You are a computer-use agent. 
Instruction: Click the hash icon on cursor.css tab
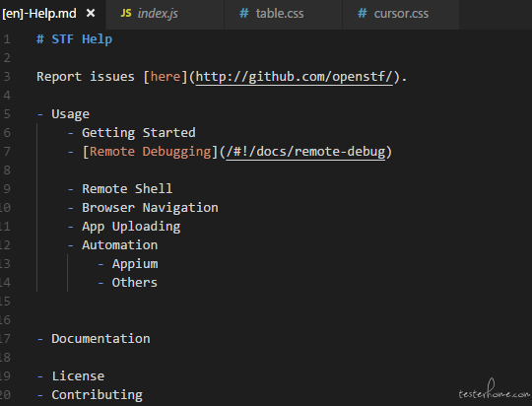click(x=362, y=14)
